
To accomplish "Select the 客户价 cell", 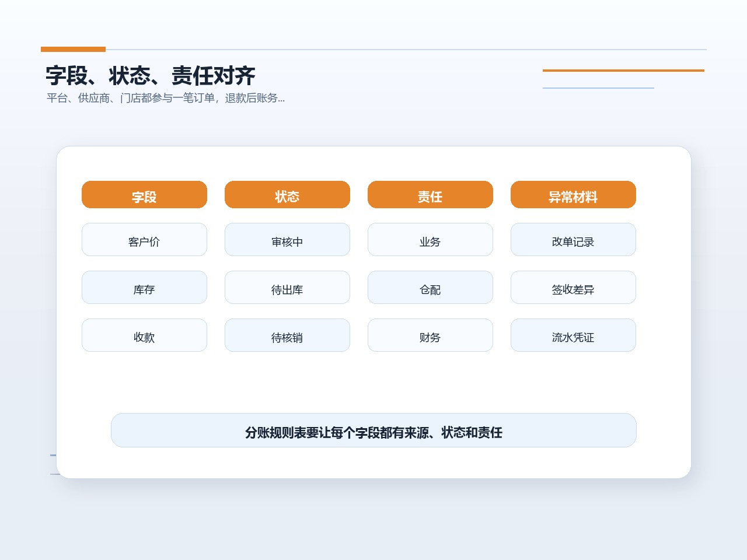I will 144,240.
